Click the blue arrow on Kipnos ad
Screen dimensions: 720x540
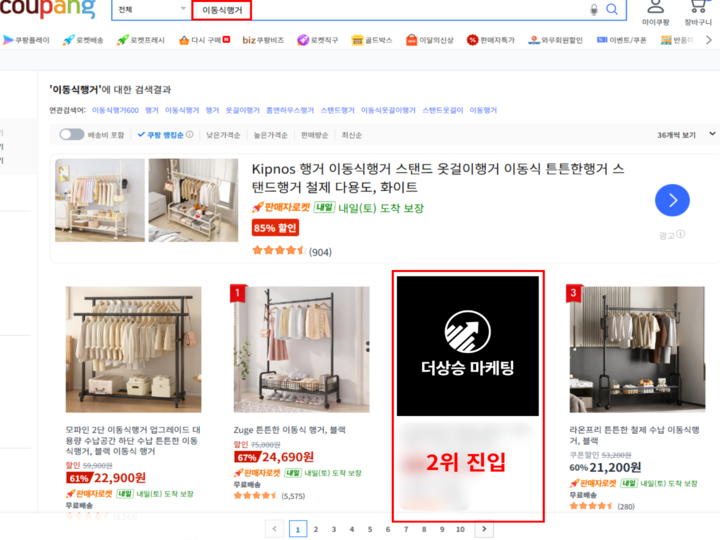point(672,200)
